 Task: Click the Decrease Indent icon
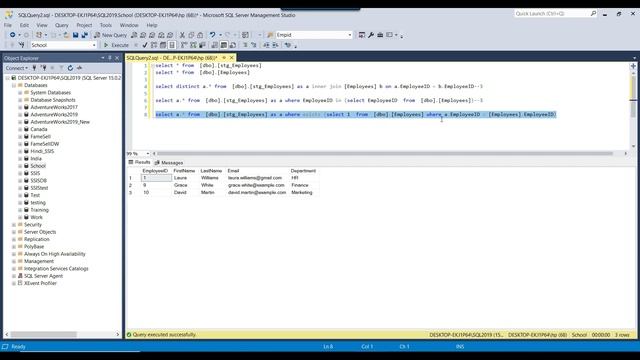click(x=266, y=45)
